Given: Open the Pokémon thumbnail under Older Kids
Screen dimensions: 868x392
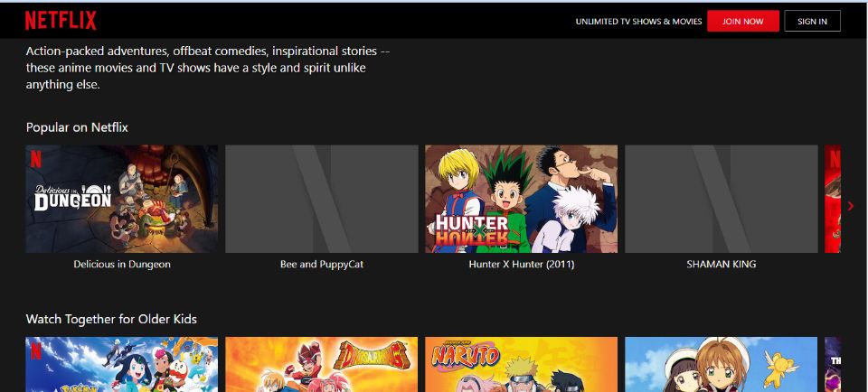Looking at the screenshot, I should pyautogui.click(x=122, y=364).
